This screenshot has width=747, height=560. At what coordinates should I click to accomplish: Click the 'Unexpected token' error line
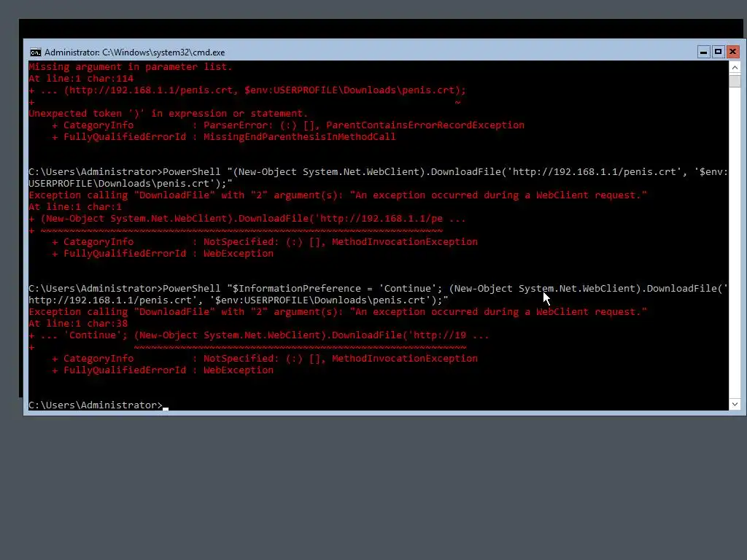pyautogui.click(x=169, y=113)
